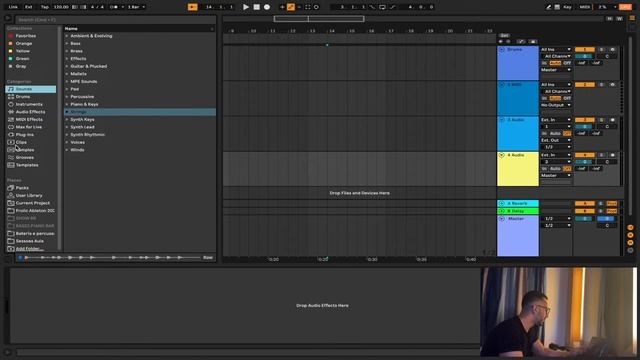The height and width of the screenshot is (360, 640).
Task: Expand the Bass folder
Action: click(x=67, y=43)
